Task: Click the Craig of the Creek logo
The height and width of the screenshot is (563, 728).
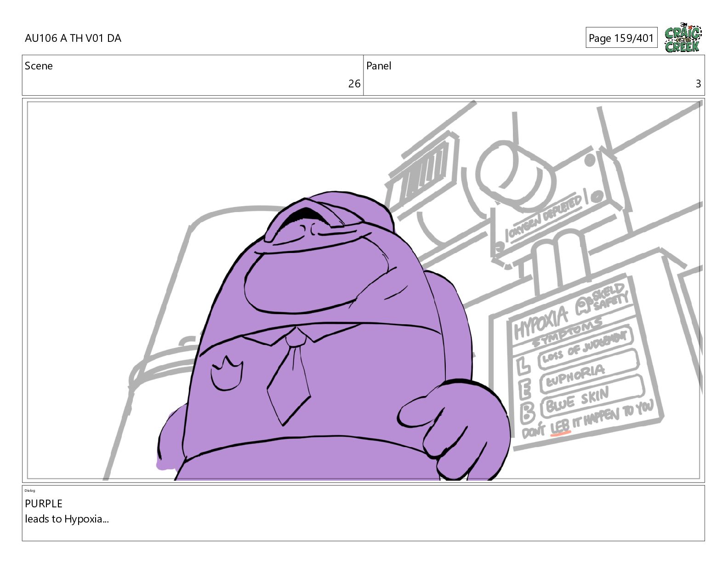Action: tap(683, 38)
